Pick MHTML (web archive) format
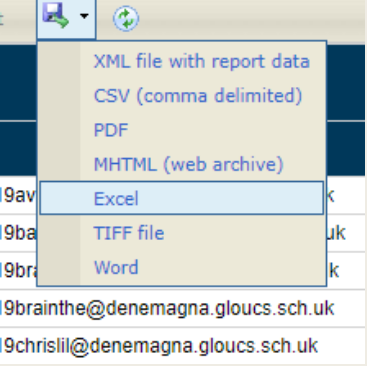 click(189, 164)
